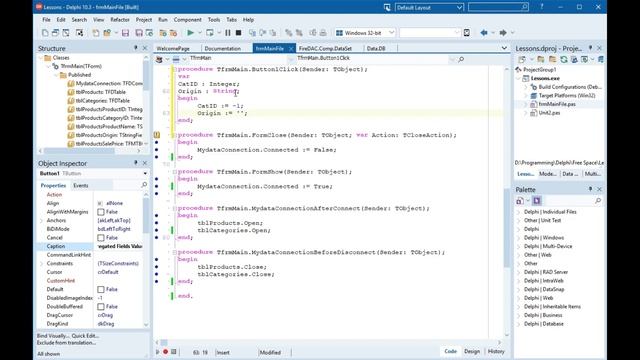The height and width of the screenshot is (360, 640).
Task: Open the Project menu
Action: pyautogui.click(x=144, y=20)
